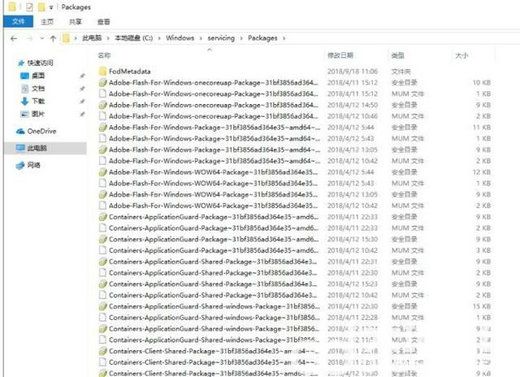Viewport: 520px width, 377px height.
Task: Select the onecoreuap catalog file name modified 2018/4/12 14:50
Action: coord(213,105)
